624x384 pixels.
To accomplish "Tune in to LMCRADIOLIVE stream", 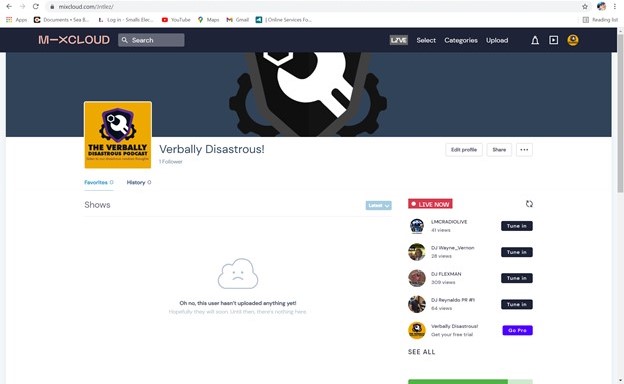I will coord(517,226).
